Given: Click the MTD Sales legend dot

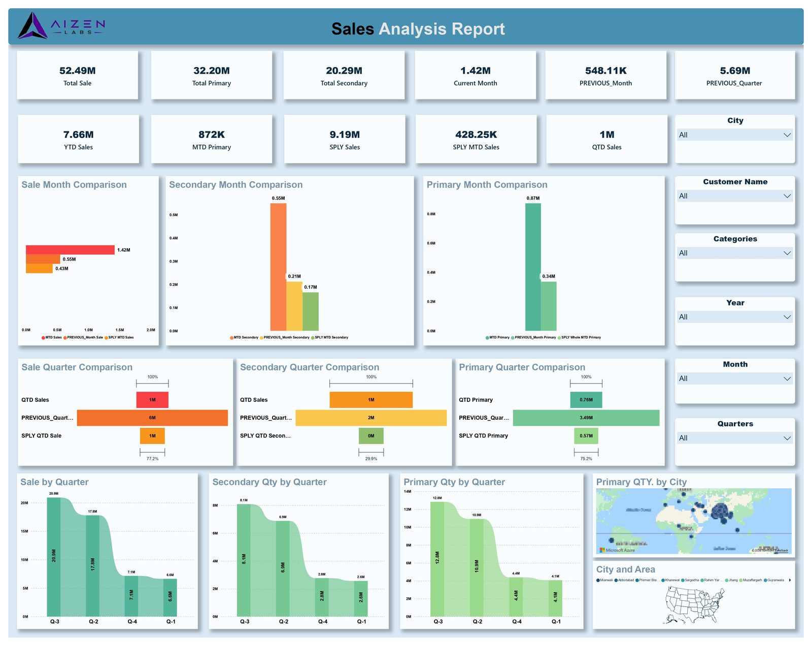Looking at the screenshot, I should 44,337.
